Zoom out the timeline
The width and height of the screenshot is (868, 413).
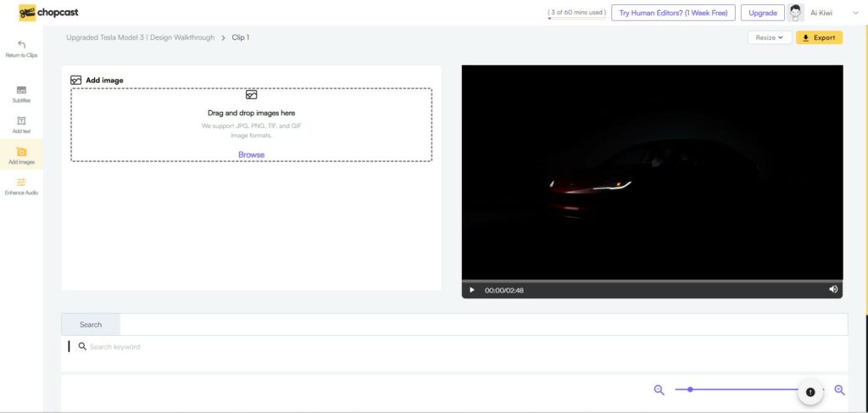(659, 390)
